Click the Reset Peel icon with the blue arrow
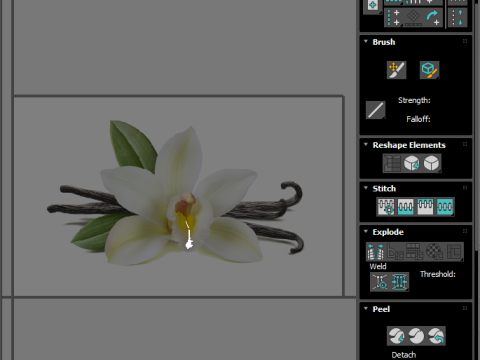This screenshot has height=360, width=480. pos(436,336)
